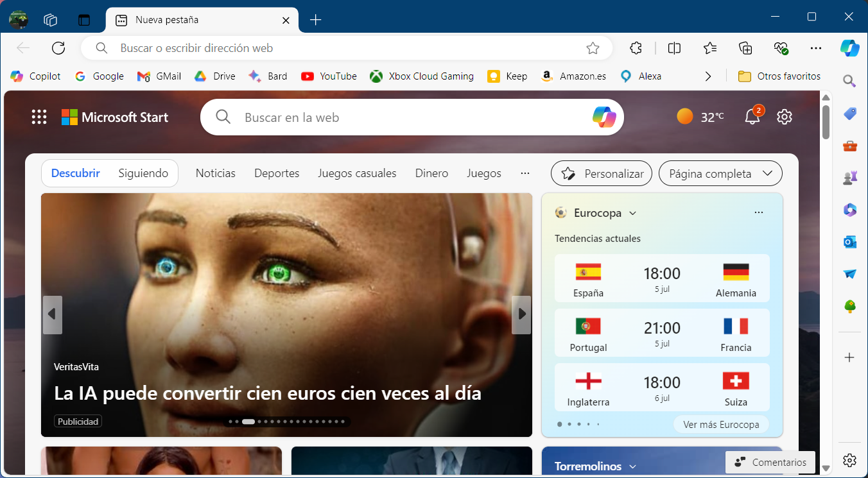Expand the Eurocopa widget dropdown
This screenshot has height=478, width=868.
click(632, 213)
